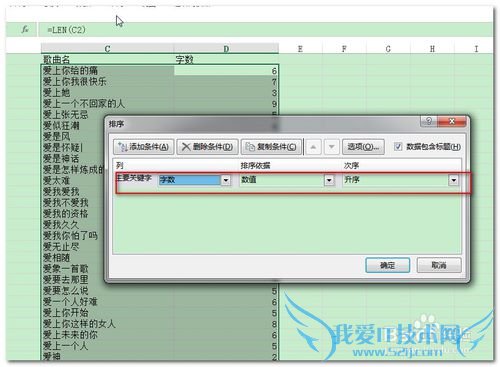The height and width of the screenshot is (367, 500).
Task: Toggle the 数据包含标题 checkbox
Action: click(x=398, y=146)
